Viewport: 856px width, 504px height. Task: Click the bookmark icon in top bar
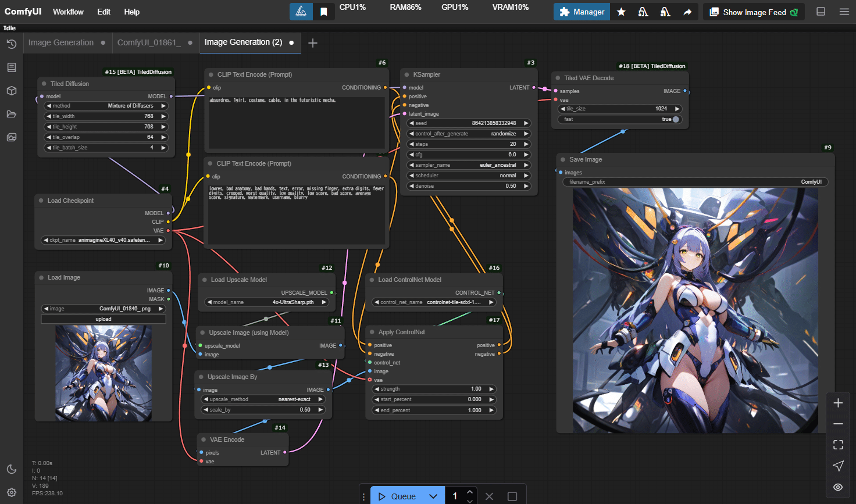tap(324, 12)
